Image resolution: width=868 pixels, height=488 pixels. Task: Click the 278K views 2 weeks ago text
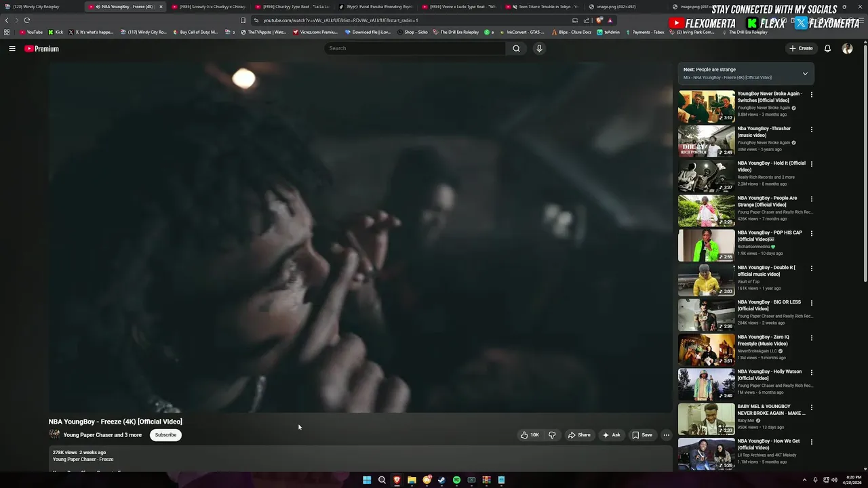point(79,452)
